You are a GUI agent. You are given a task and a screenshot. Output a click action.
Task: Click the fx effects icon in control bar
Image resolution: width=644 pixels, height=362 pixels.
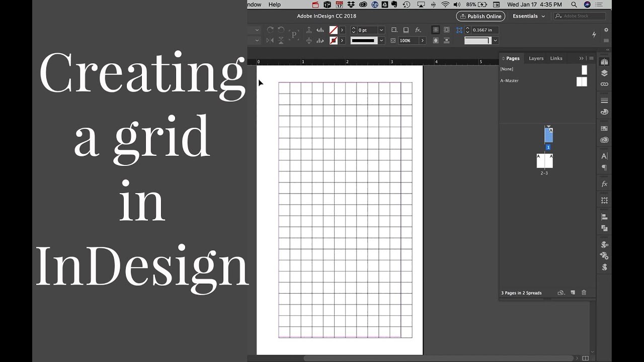[x=418, y=30]
